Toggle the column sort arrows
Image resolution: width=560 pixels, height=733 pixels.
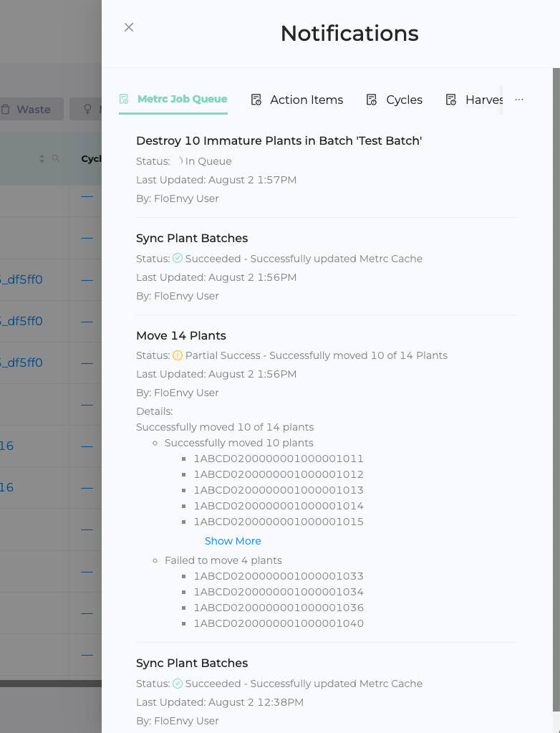click(x=42, y=159)
